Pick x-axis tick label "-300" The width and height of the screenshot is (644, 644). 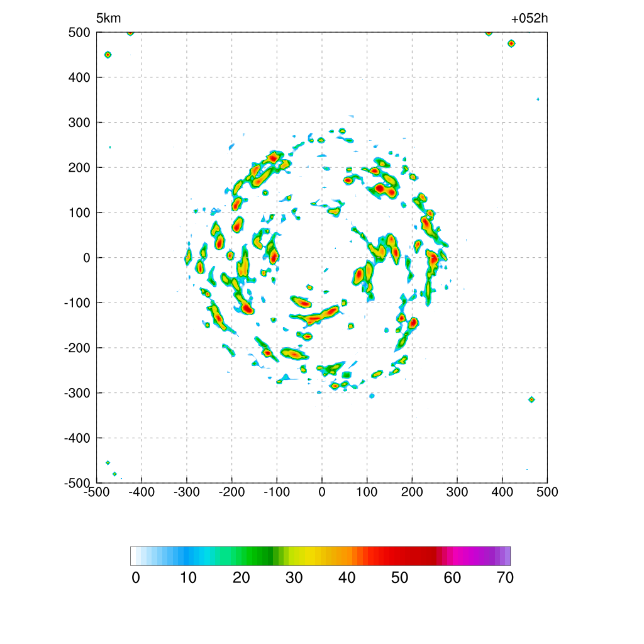186,492
